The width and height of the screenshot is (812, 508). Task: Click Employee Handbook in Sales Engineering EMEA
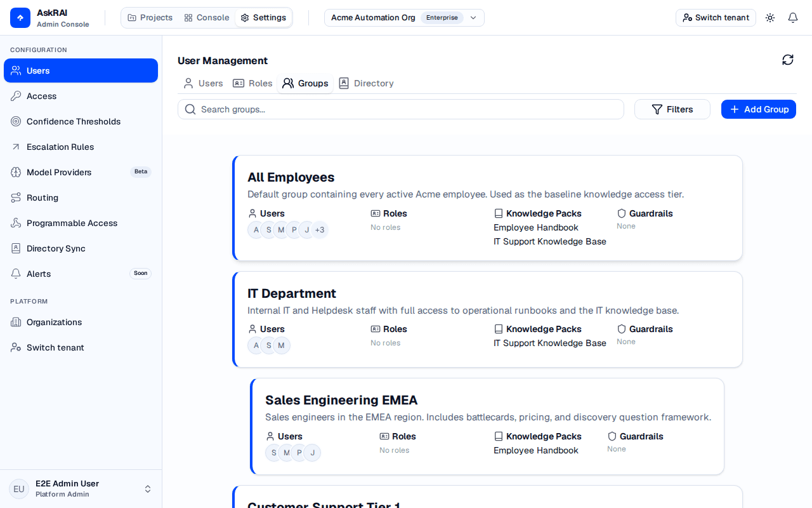[536, 450]
